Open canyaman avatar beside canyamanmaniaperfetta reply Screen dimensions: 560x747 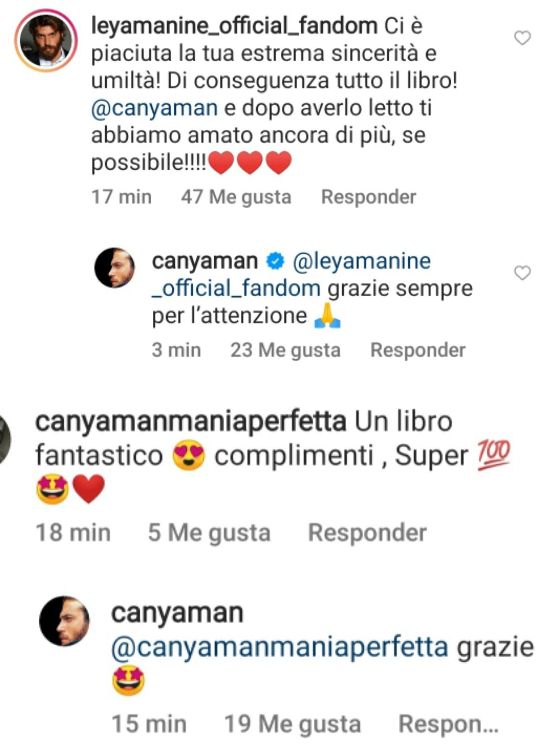[x=65, y=621]
